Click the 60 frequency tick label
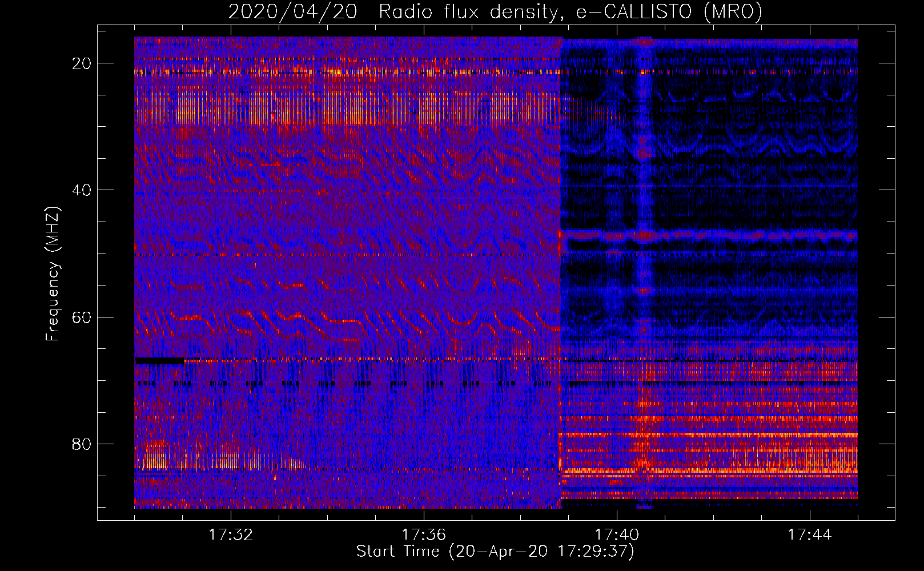 click(82, 317)
